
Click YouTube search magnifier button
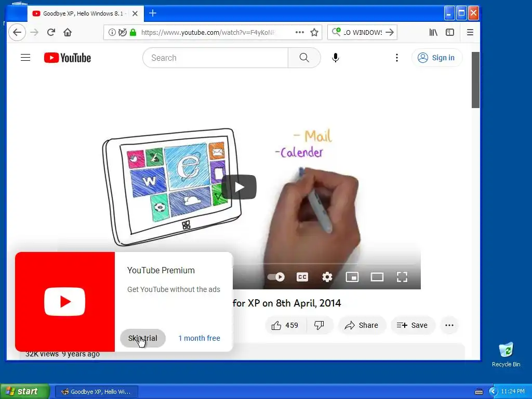(304, 58)
